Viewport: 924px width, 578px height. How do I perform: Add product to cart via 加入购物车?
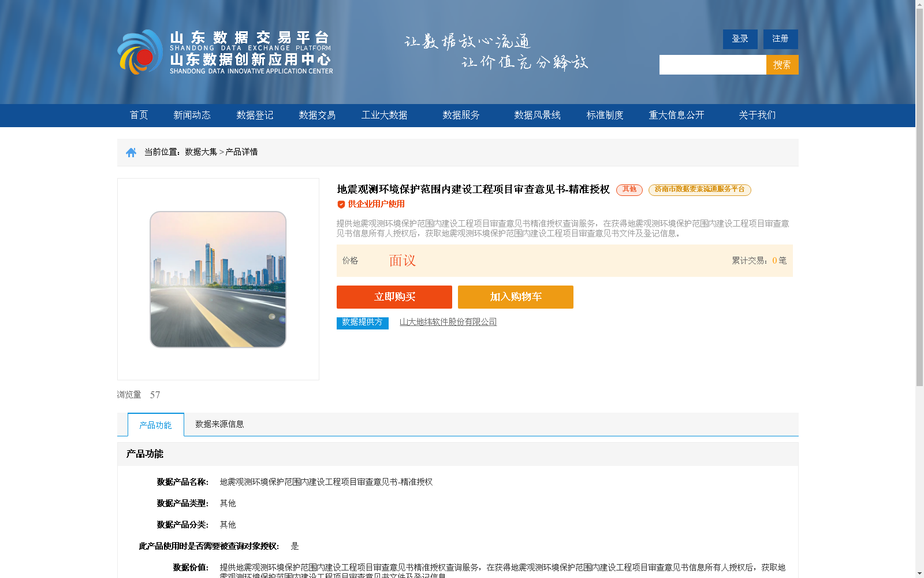515,297
